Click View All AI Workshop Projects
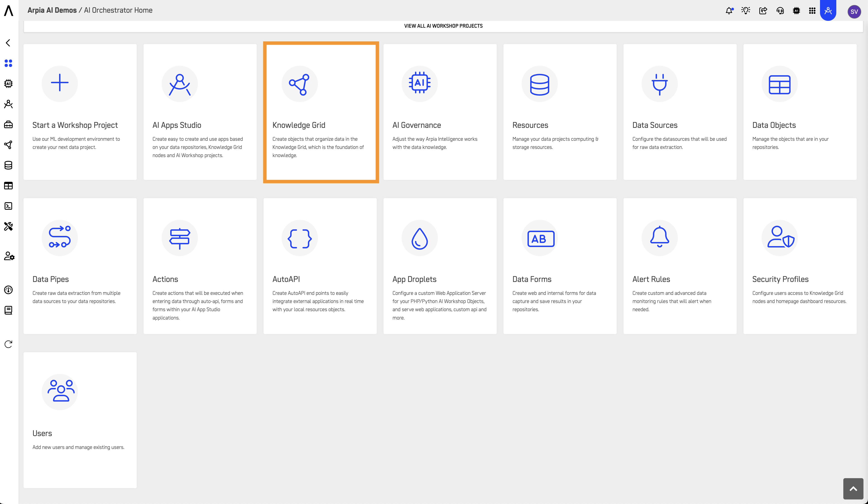 click(x=443, y=26)
